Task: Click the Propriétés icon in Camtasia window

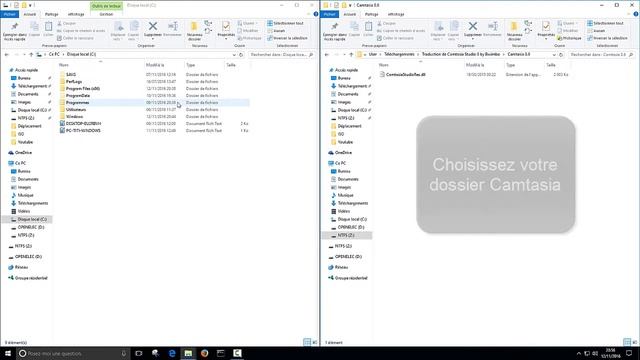Action: [546, 27]
